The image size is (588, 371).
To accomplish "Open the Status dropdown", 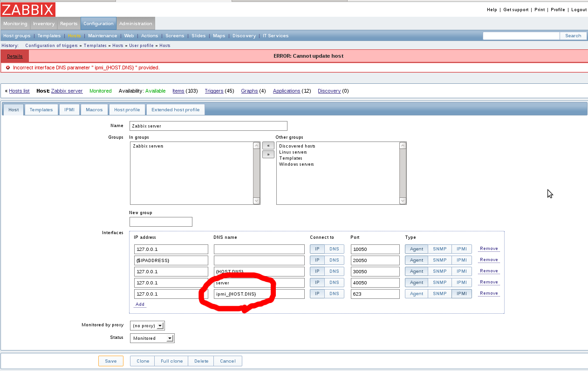I will click(152, 338).
